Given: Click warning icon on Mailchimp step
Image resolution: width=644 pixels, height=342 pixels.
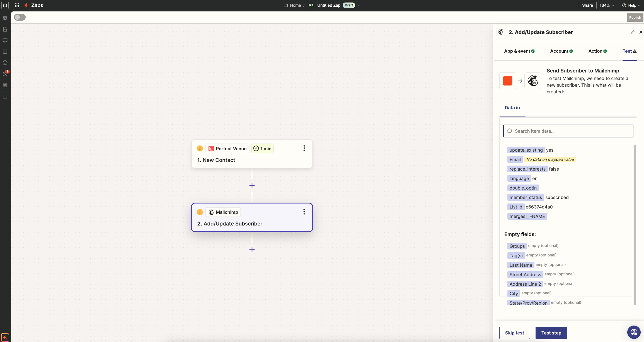Looking at the screenshot, I should pyautogui.click(x=200, y=212).
